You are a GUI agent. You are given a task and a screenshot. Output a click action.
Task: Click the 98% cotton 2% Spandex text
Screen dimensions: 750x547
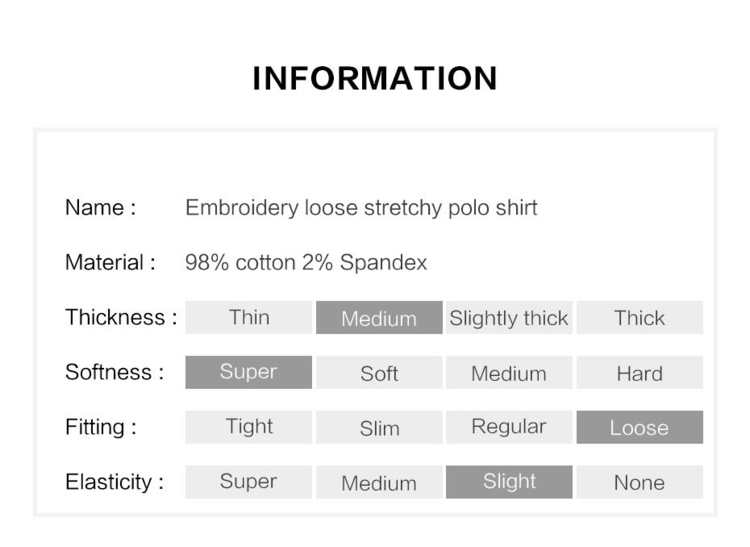tap(306, 263)
